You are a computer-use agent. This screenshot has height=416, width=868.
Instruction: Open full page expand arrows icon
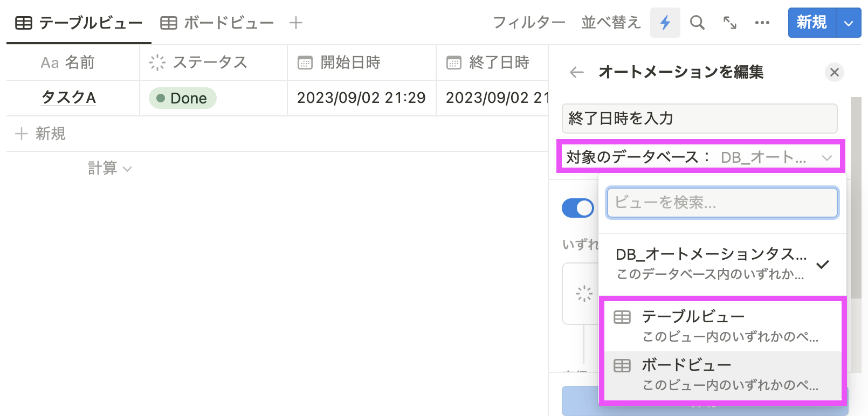pyautogui.click(x=729, y=23)
